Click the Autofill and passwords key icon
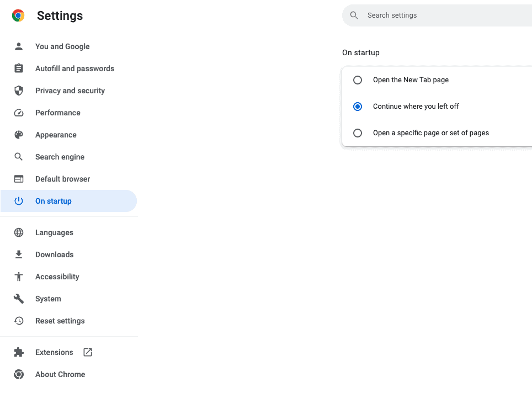Viewport: 532px width, 419px height. (19, 68)
